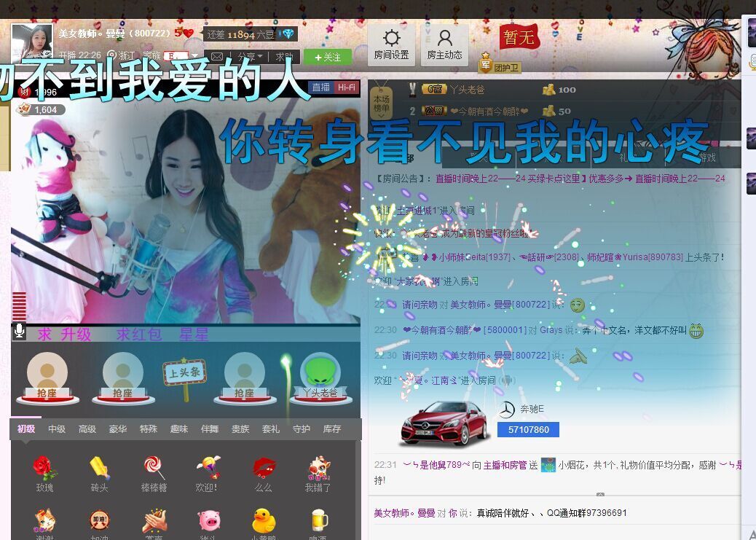Open the 趣味 gift tab

[x=179, y=429]
